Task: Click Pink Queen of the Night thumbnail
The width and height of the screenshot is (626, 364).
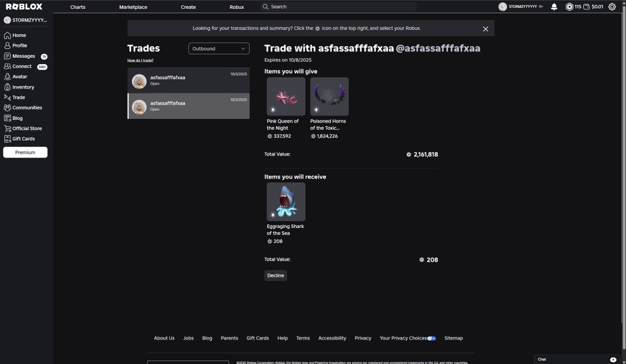Action: point(286,96)
